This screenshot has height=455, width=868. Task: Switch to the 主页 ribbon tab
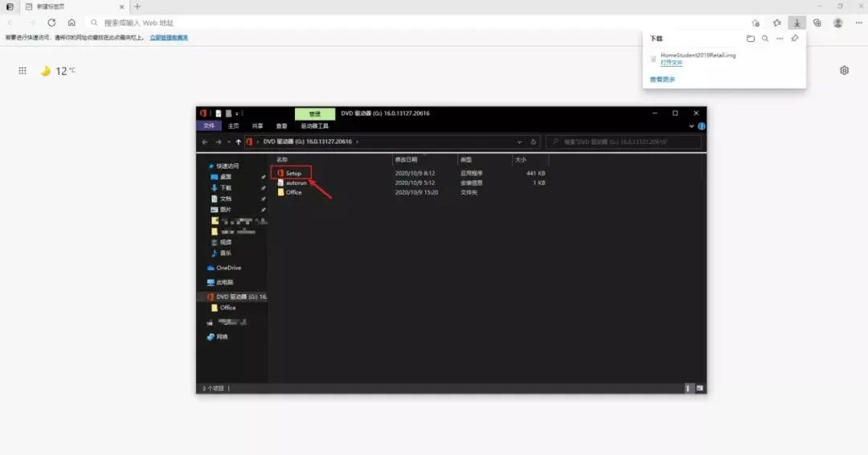(234, 126)
